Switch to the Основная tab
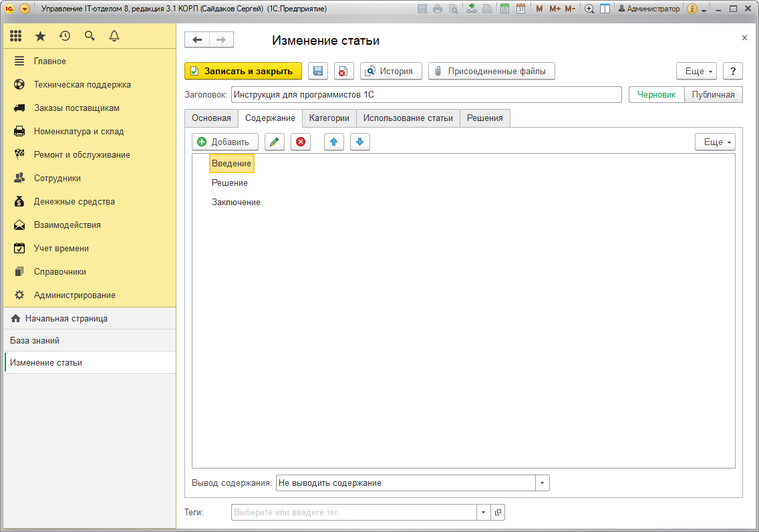 pyautogui.click(x=211, y=118)
